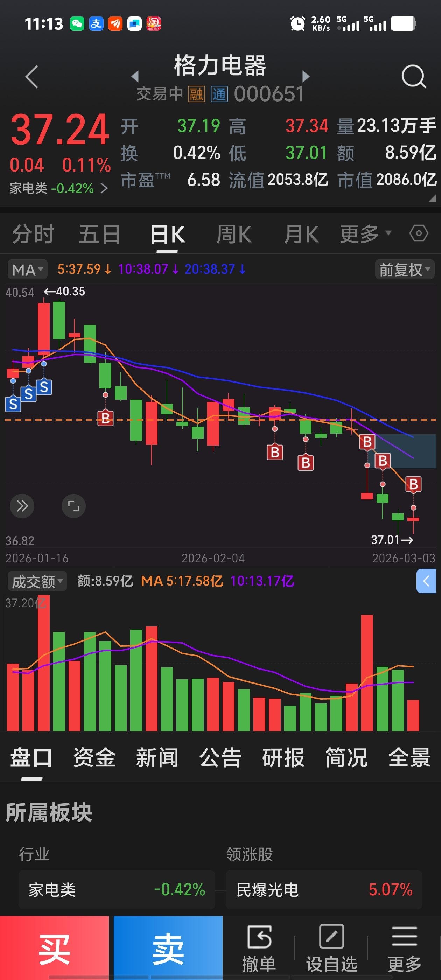The image size is (441, 980).
Task: Tap Taobao notification icon in status bar
Action: [x=154, y=23]
